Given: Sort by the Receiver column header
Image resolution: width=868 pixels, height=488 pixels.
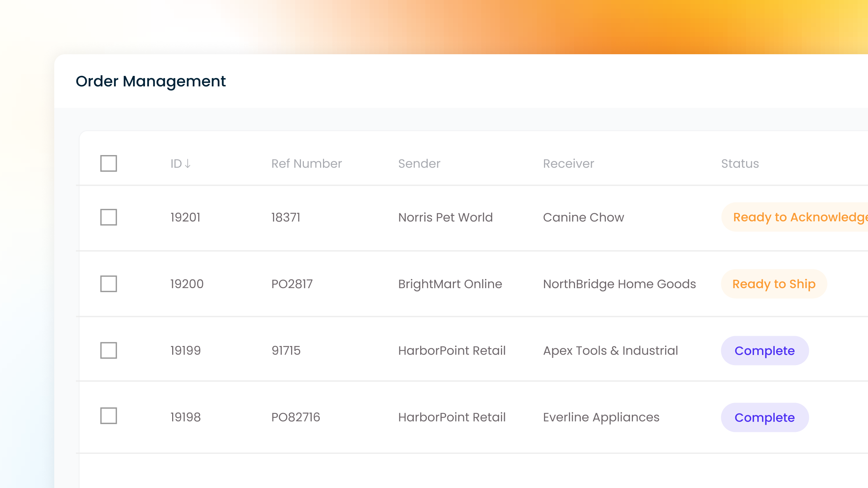Looking at the screenshot, I should pos(568,164).
